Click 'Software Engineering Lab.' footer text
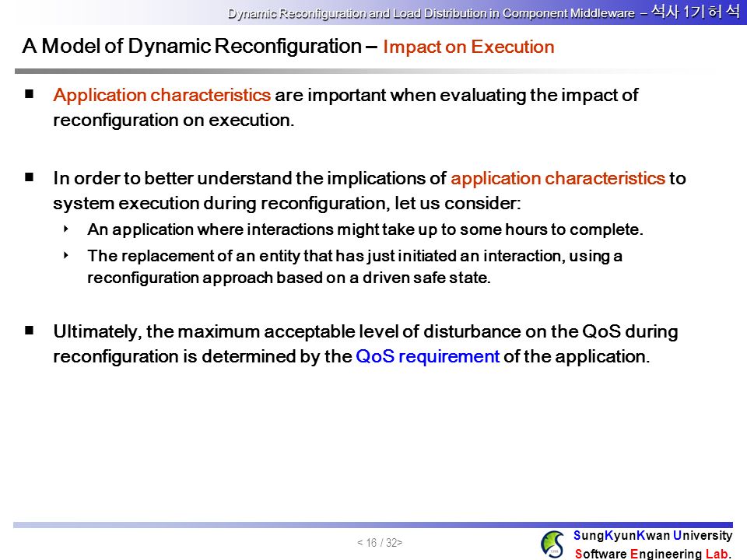The width and height of the screenshot is (747, 560). tap(653, 553)
